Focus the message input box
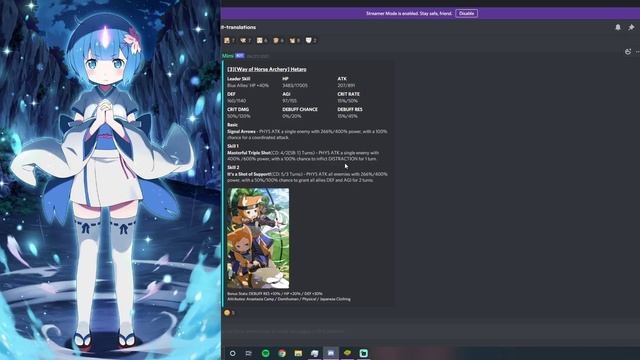This screenshot has width=640, height=360. coord(429,331)
